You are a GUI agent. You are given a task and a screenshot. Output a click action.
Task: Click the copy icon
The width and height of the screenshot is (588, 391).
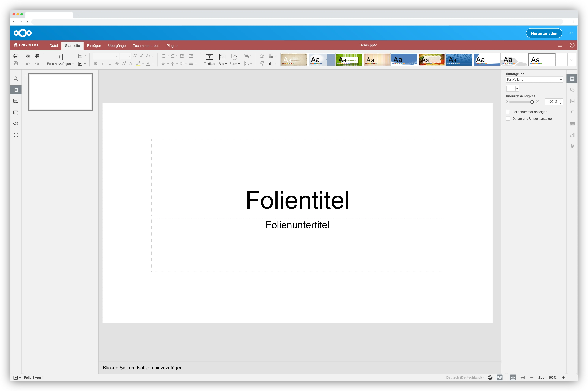coord(28,56)
